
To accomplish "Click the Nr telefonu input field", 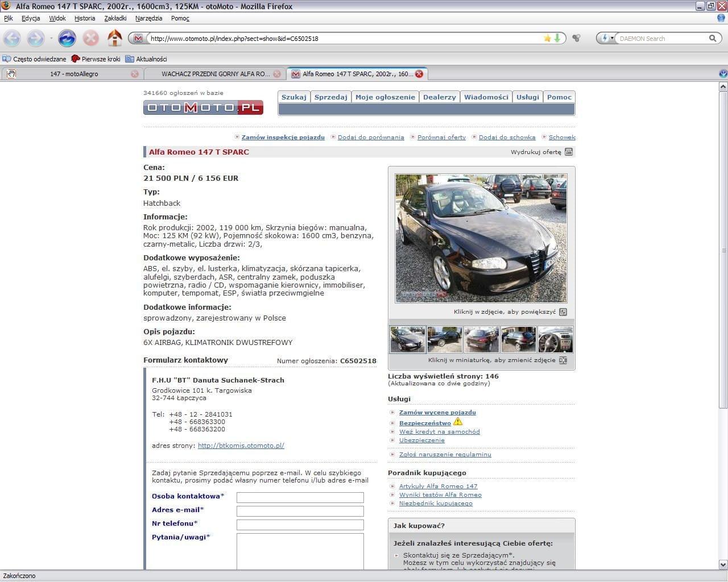I will 300,525.
